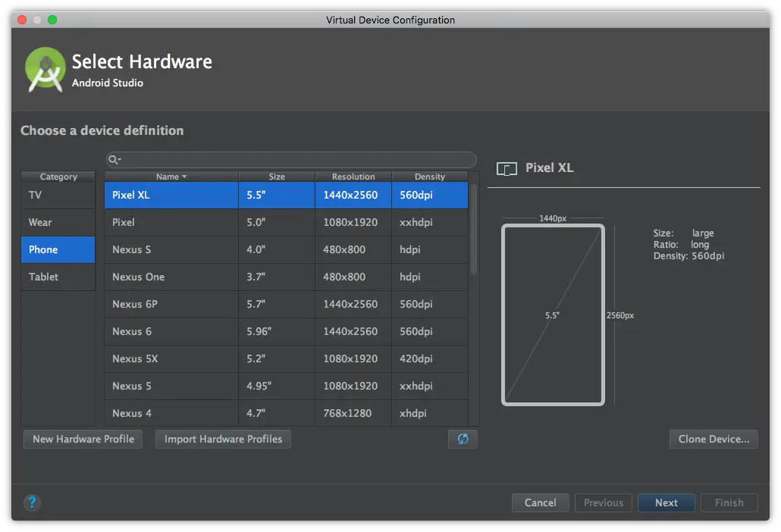Viewport: 781px width, 532px height.
Task: Click the 768x1280 resolution cell
Action: point(353,413)
